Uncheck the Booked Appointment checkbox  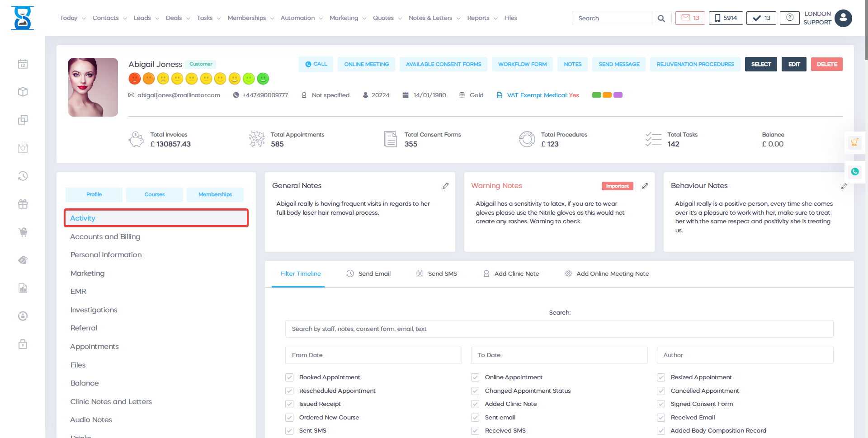(x=289, y=377)
